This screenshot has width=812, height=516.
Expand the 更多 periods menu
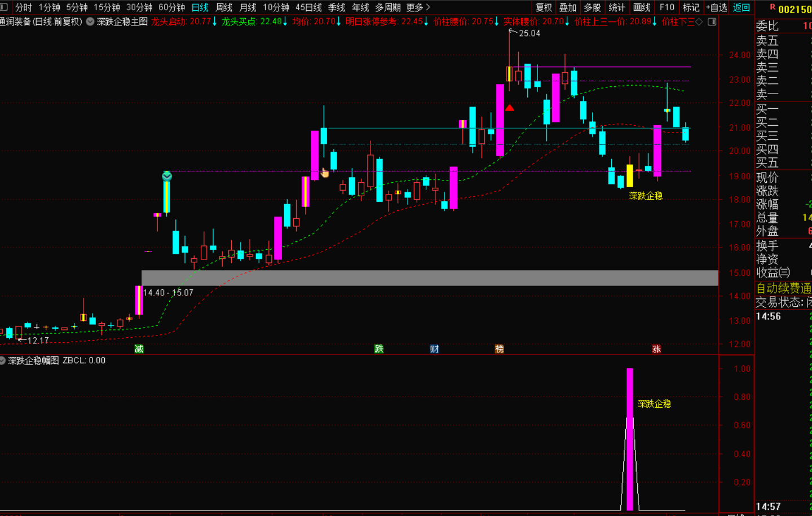418,7
